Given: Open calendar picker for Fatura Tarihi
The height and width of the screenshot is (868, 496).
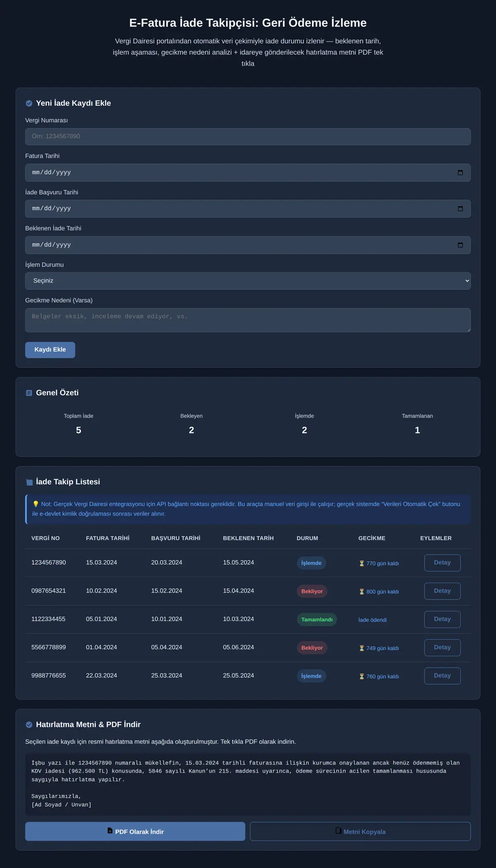Looking at the screenshot, I should pyautogui.click(x=460, y=173).
